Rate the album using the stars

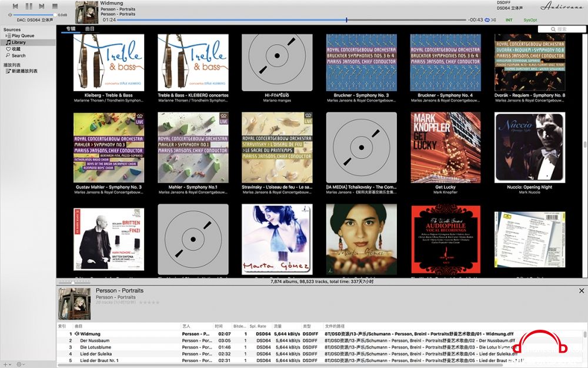[149, 302]
